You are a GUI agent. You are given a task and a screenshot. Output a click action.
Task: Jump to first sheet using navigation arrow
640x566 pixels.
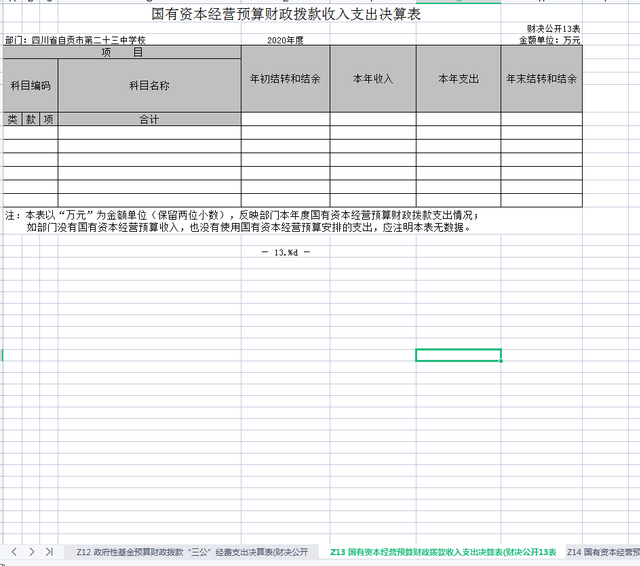click(x=5, y=552)
